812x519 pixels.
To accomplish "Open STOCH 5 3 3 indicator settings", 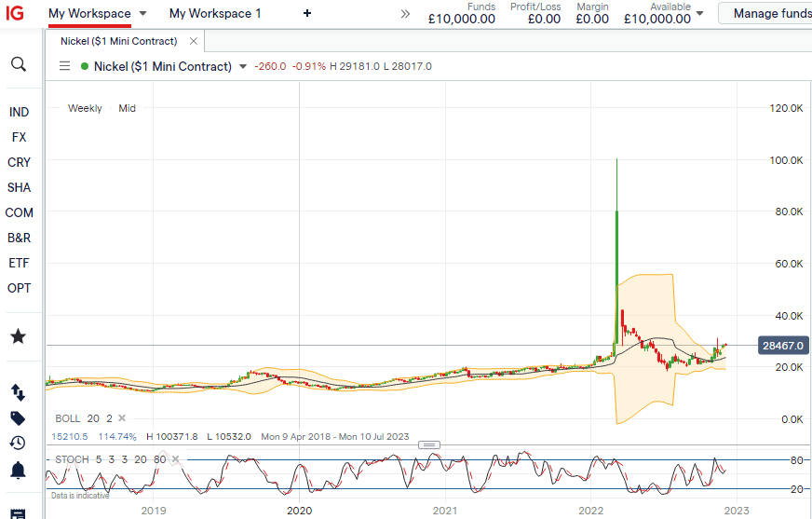I will pyautogui.click(x=110, y=459).
